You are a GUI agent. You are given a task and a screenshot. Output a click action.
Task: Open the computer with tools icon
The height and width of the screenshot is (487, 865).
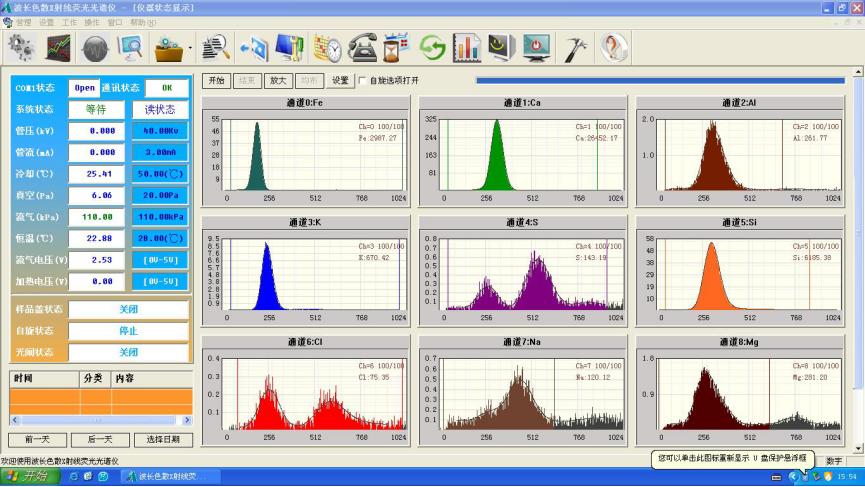(x=290, y=47)
